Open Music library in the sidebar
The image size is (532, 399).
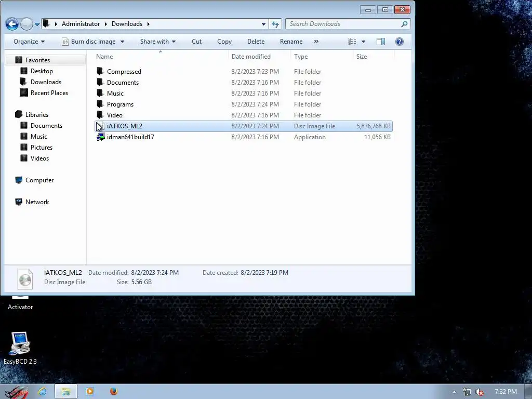[x=38, y=137]
